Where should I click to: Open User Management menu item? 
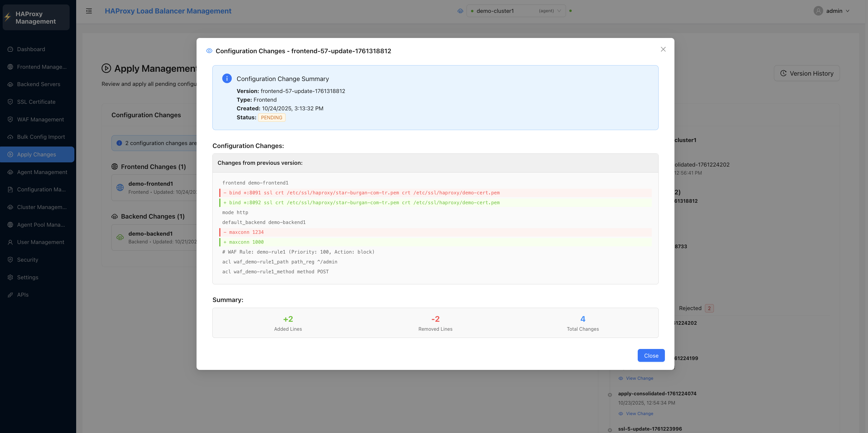[37, 242]
